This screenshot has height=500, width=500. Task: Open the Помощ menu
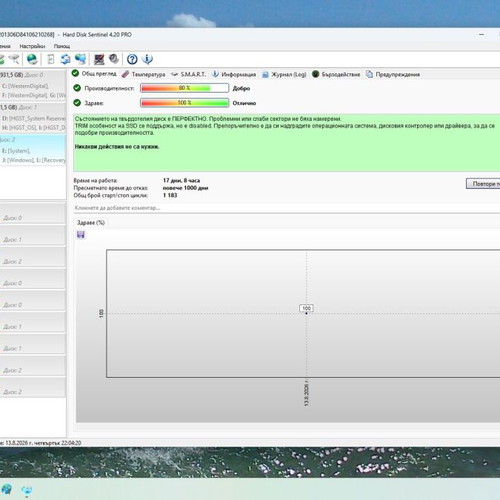click(x=62, y=46)
